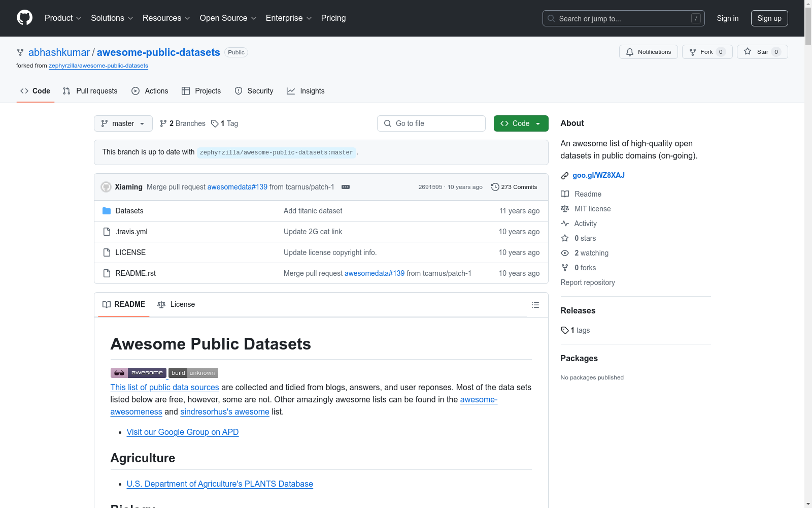Image resolution: width=812 pixels, height=508 pixels.
Task: Open the .travis.yml file
Action: pos(131,232)
